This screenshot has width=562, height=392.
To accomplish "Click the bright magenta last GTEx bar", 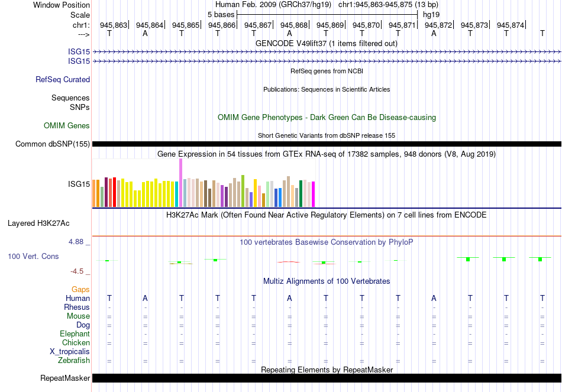I will [x=314, y=194].
